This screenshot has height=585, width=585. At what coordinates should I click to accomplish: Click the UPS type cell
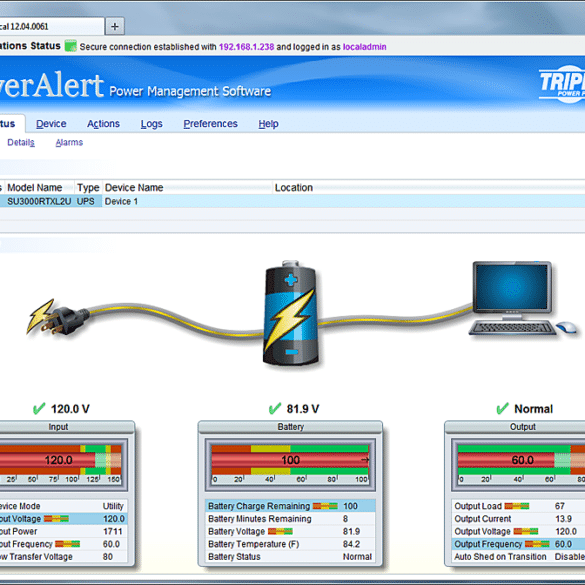pyautogui.click(x=85, y=201)
